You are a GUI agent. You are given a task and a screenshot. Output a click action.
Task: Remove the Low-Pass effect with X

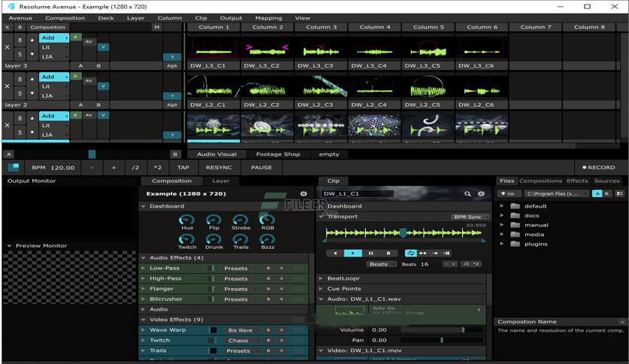pos(281,268)
